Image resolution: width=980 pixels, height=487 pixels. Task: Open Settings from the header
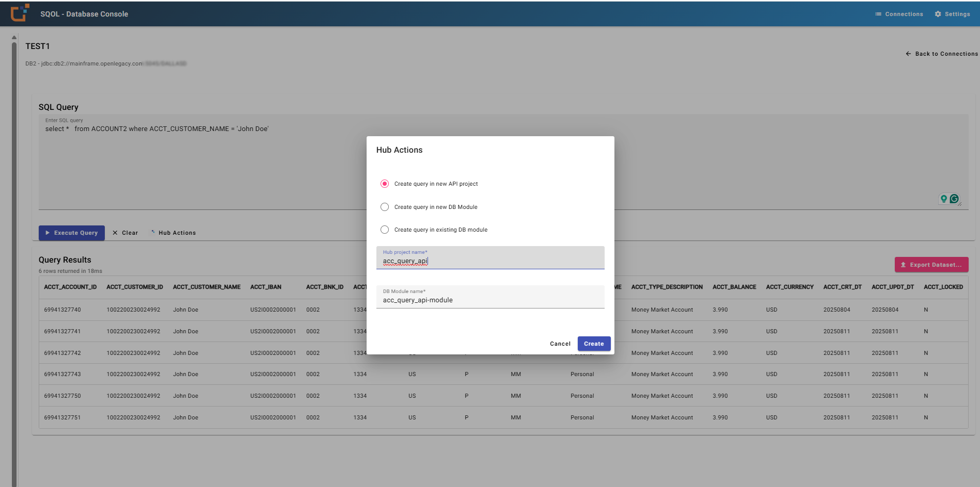point(952,14)
